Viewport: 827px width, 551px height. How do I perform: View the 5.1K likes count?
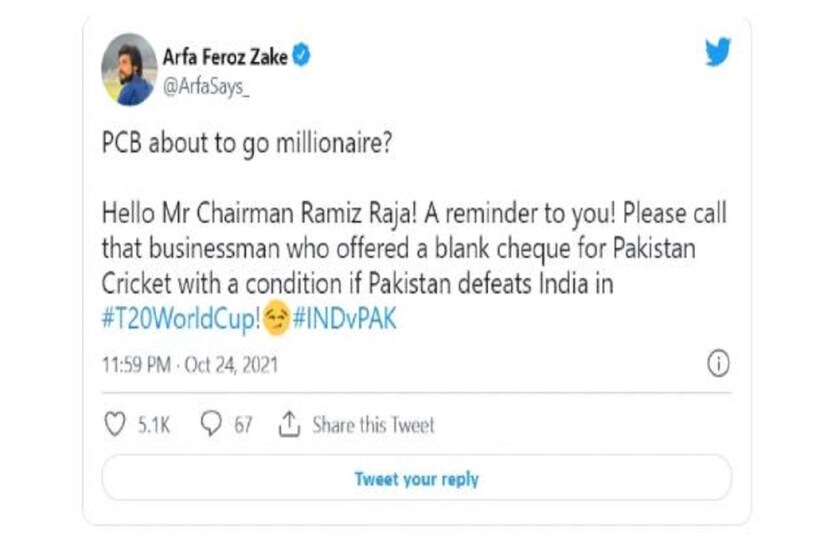tap(153, 425)
